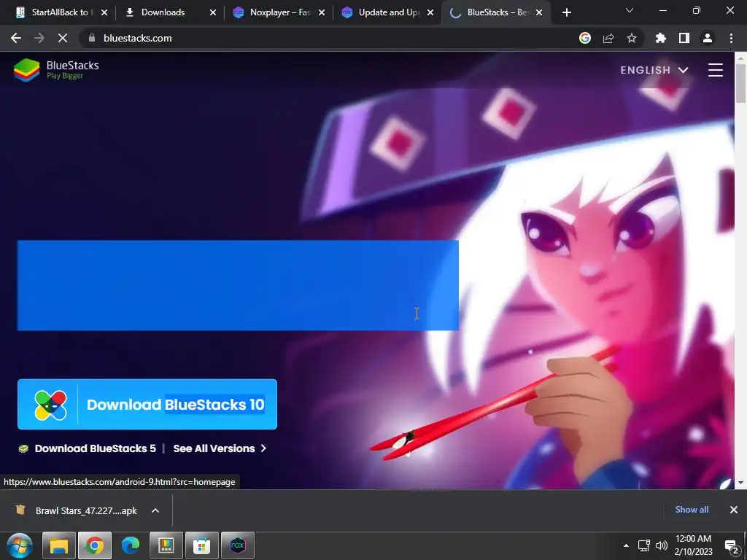Viewport: 747px width, 560px height.
Task: Close the downloads bar
Action: coord(734,510)
